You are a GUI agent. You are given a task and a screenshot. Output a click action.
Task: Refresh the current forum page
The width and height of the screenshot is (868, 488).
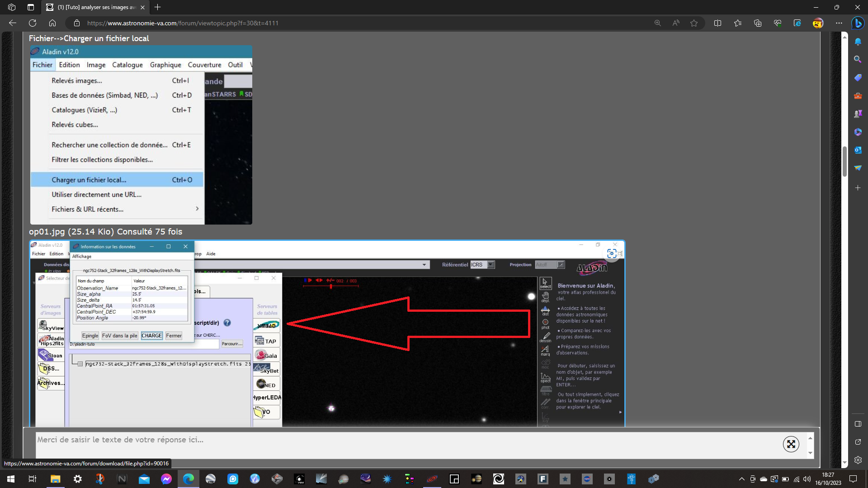coord(33,23)
